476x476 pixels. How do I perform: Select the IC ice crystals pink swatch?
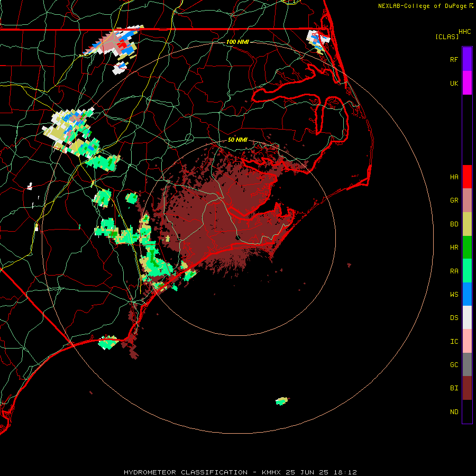tap(467, 341)
